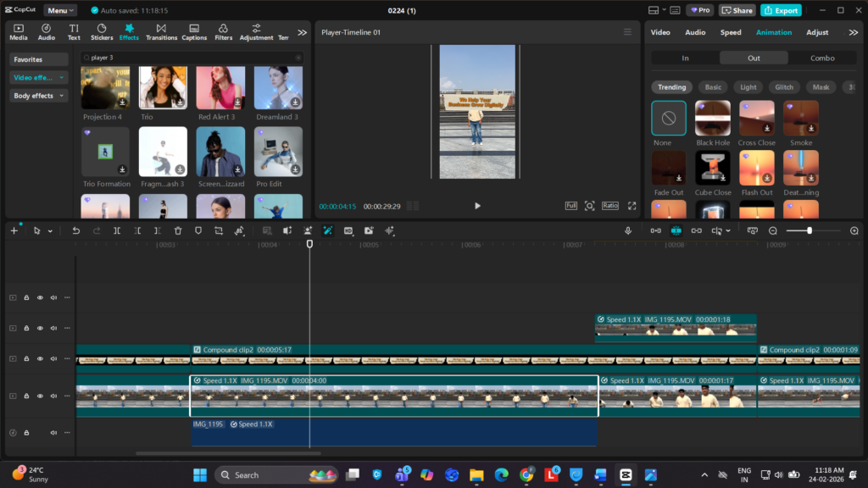Hide the Compound clip2 track using eye icon
The width and height of the screenshot is (868, 488).
[x=40, y=358]
